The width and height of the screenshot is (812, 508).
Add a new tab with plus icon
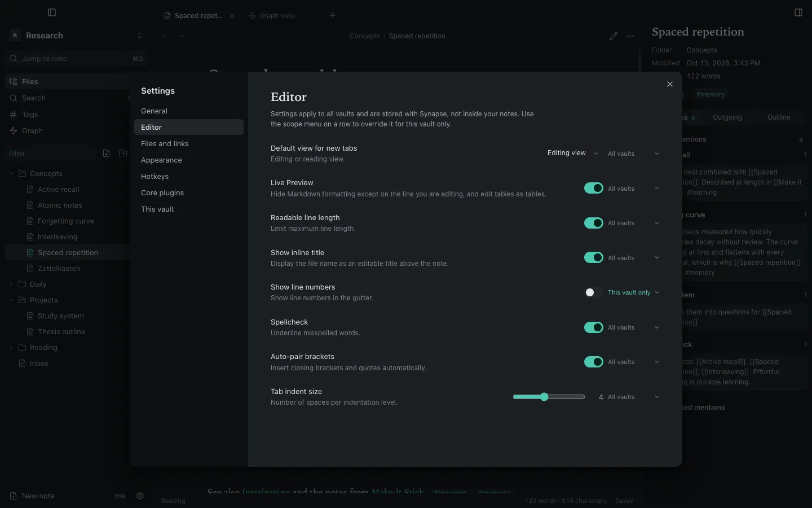pyautogui.click(x=333, y=15)
